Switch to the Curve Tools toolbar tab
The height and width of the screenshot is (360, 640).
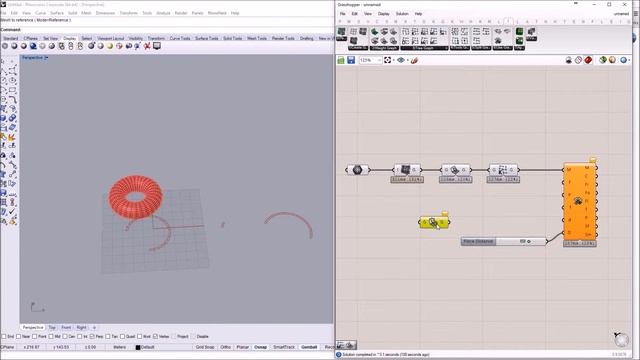click(180, 38)
